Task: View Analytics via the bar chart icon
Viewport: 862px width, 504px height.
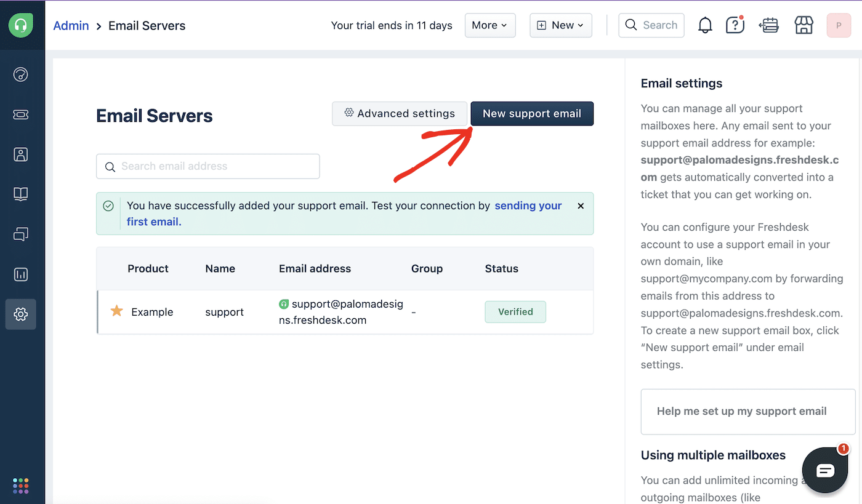Action: 20,274
